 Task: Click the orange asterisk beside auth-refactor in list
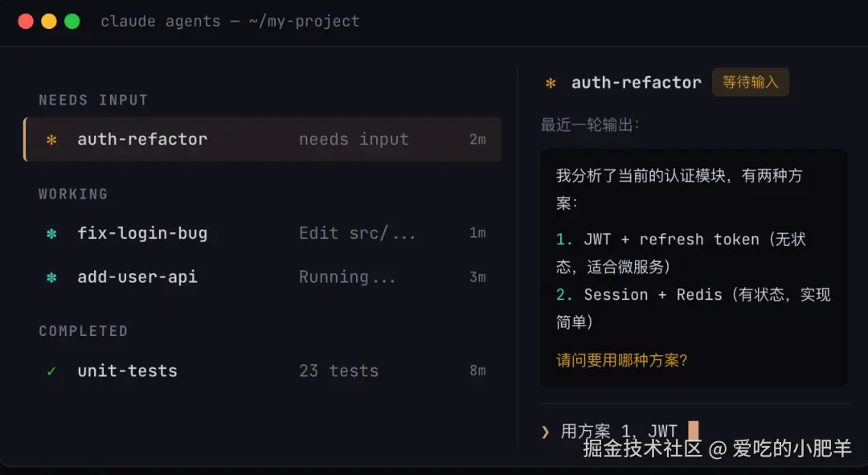click(51, 140)
